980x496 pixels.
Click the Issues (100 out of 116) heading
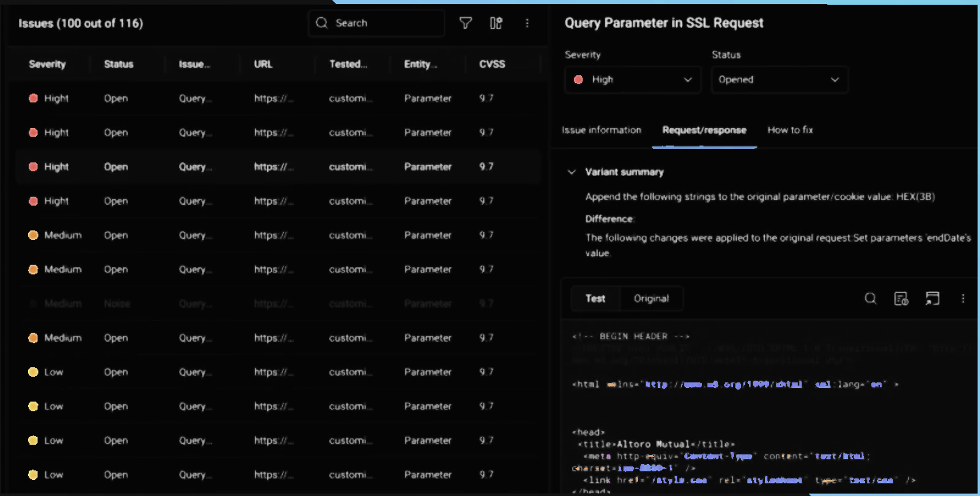pos(81,23)
